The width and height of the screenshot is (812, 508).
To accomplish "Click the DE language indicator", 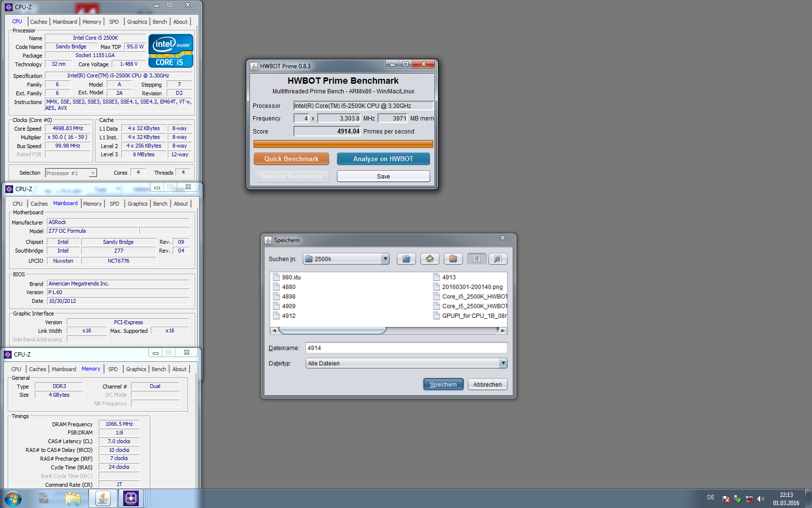I will click(710, 497).
